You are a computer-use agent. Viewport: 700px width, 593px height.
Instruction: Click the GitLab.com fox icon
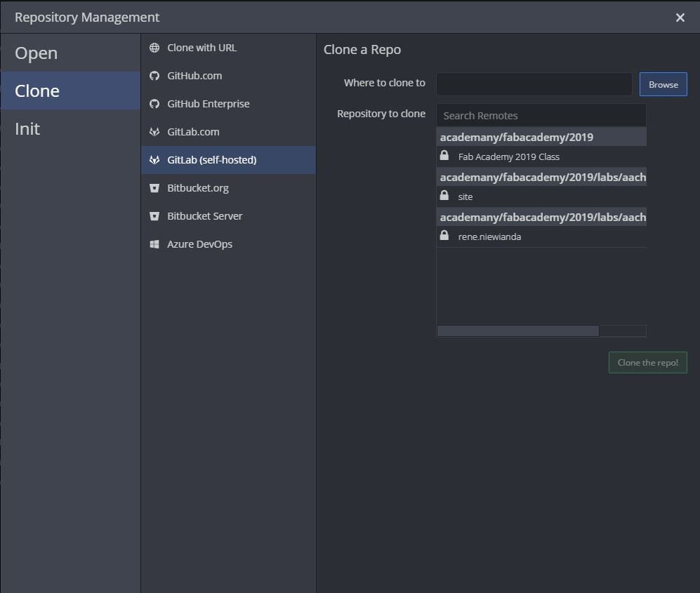(154, 132)
